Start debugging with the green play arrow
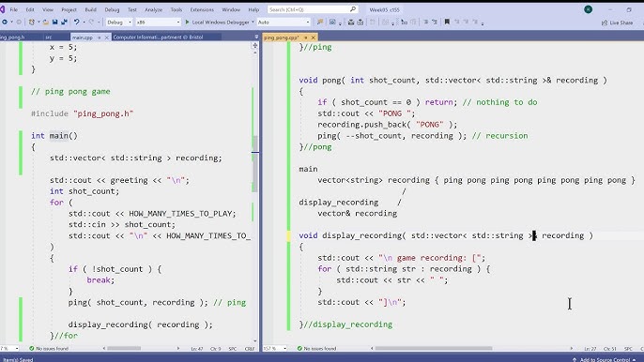The image size is (644, 362). tap(188, 23)
